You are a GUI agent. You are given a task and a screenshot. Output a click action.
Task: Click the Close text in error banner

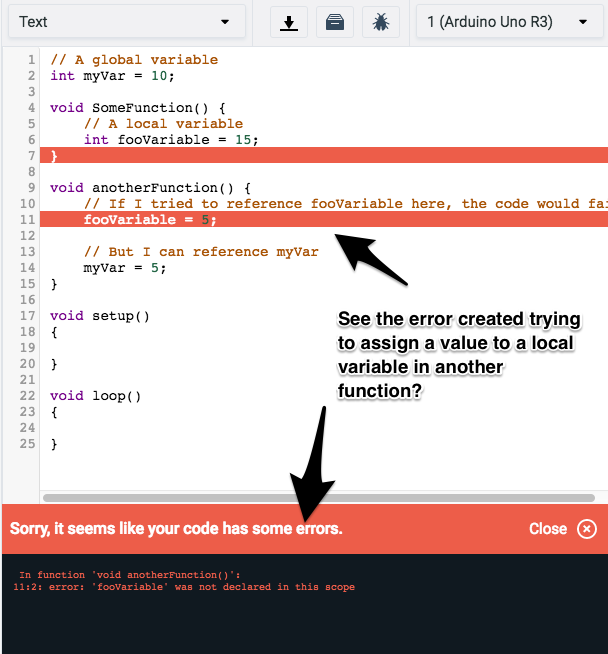point(548,529)
